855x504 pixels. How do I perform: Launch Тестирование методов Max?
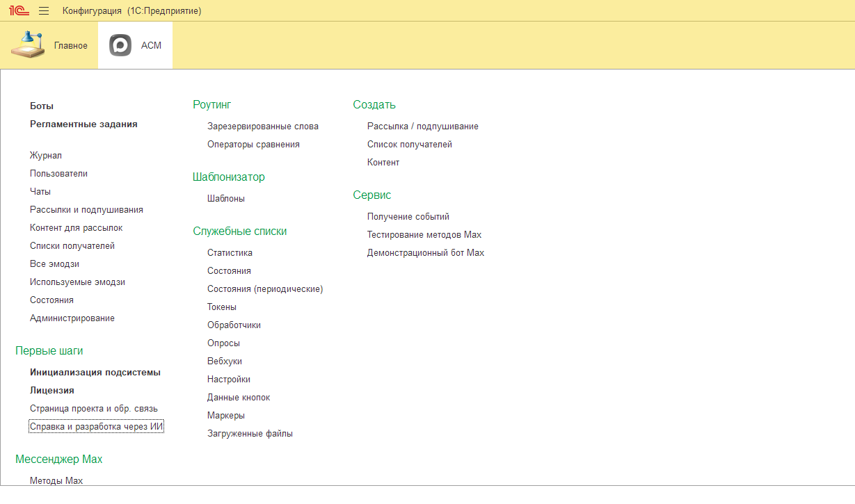[x=424, y=235]
